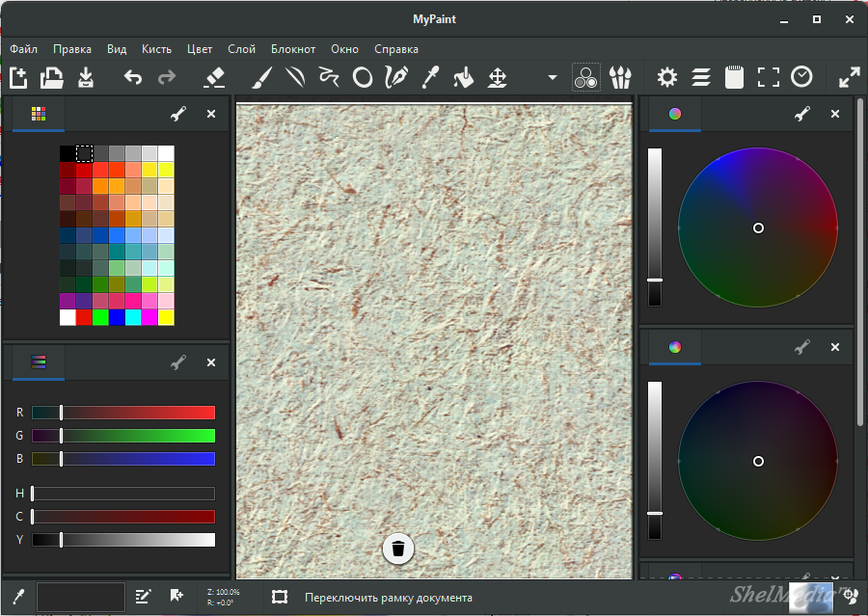Select the Move Layer tool
This screenshot has width=868, height=616.
tap(497, 77)
